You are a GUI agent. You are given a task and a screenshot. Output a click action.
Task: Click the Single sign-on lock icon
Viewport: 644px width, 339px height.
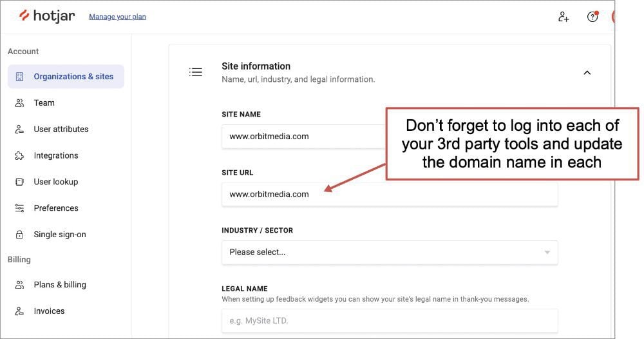pos(19,234)
